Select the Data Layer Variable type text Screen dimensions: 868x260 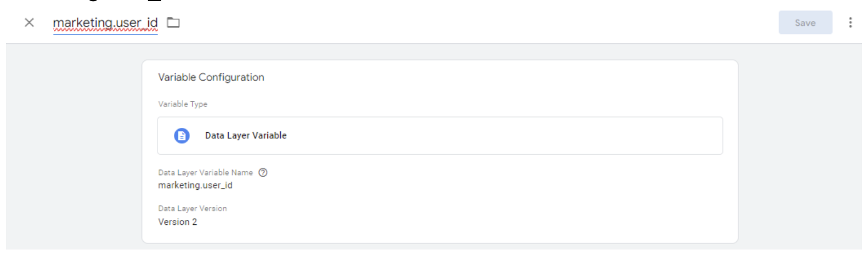point(246,135)
